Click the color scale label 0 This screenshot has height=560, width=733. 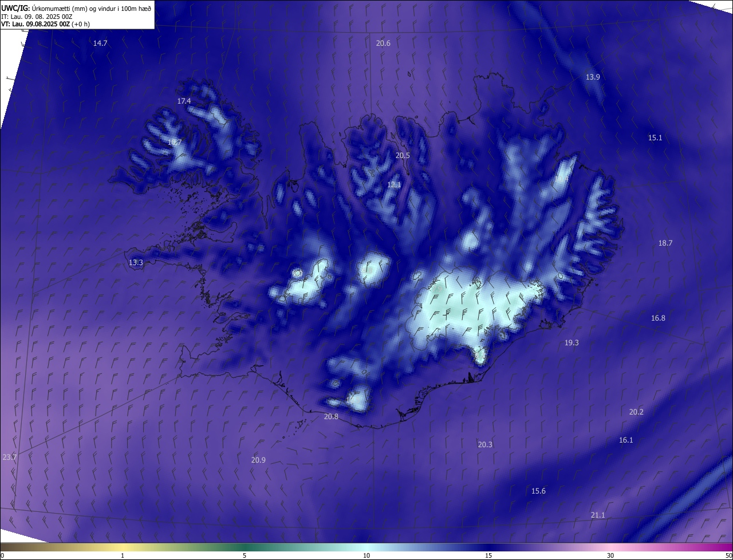point(2,555)
